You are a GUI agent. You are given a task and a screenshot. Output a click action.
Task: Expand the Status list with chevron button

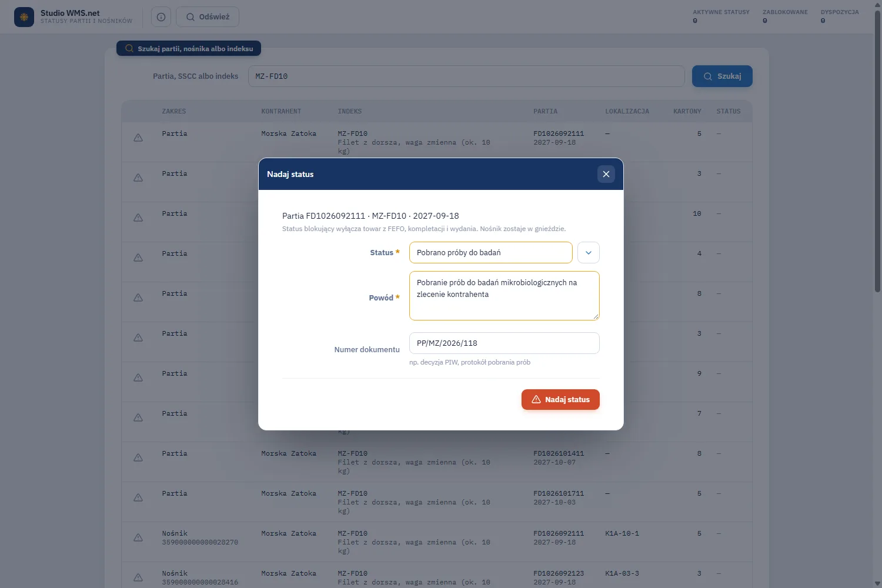(589, 253)
